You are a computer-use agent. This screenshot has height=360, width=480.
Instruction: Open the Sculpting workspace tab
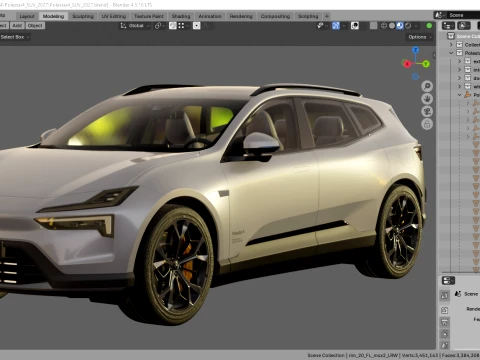click(83, 16)
